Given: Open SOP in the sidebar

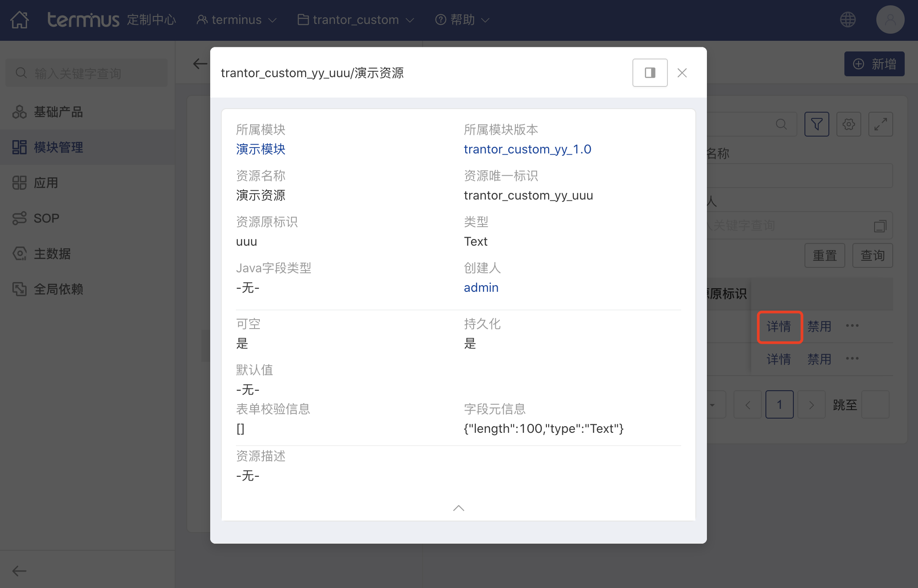Looking at the screenshot, I should [x=87, y=218].
